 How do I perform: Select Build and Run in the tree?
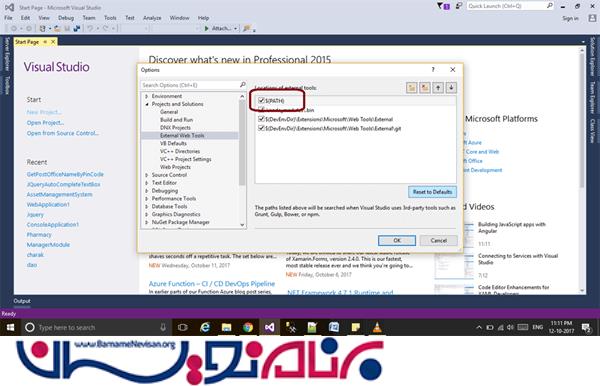pyautogui.click(x=176, y=120)
